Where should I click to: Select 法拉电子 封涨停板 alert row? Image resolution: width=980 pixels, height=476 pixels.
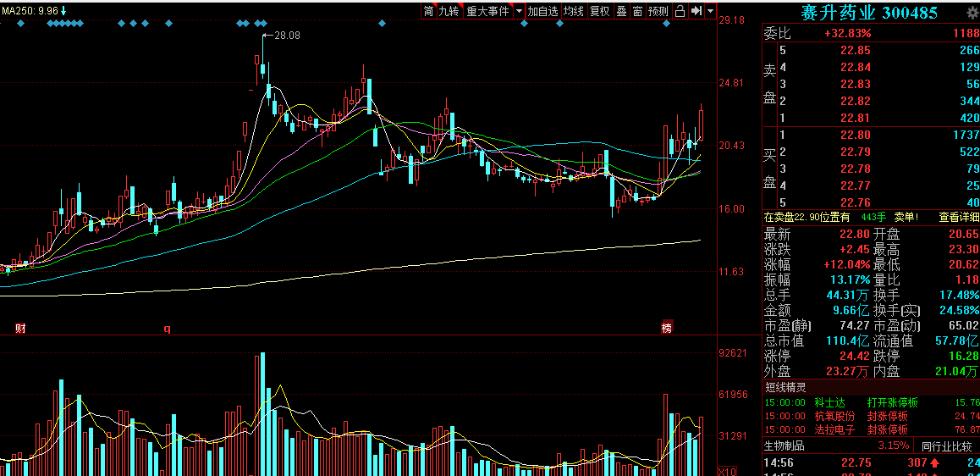click(871, 429)
